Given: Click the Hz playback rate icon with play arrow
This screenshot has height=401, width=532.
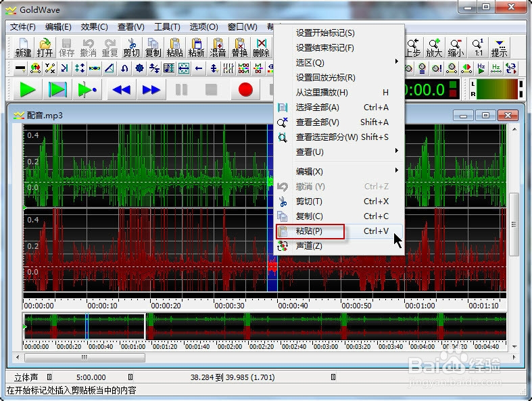Looking at the screenshot, I should coord(481,68).
